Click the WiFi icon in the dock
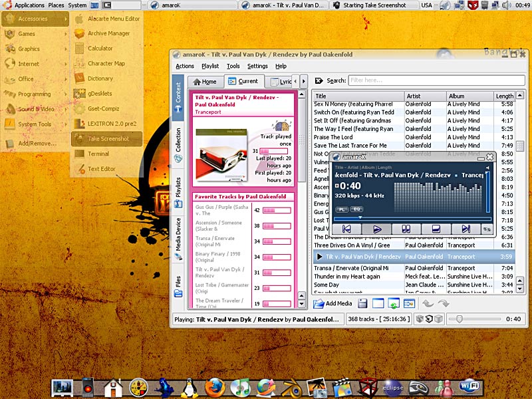 click(x=469, y=386)
